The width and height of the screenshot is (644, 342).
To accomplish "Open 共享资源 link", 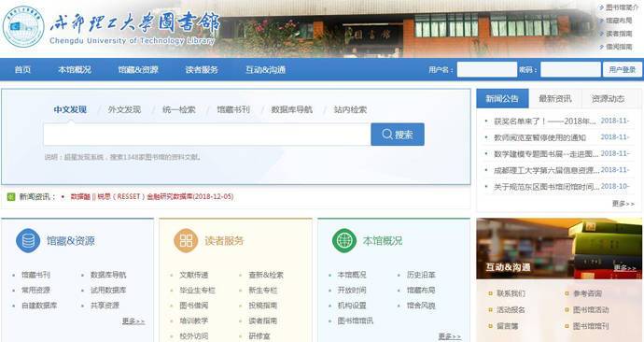I will [105, 306].
